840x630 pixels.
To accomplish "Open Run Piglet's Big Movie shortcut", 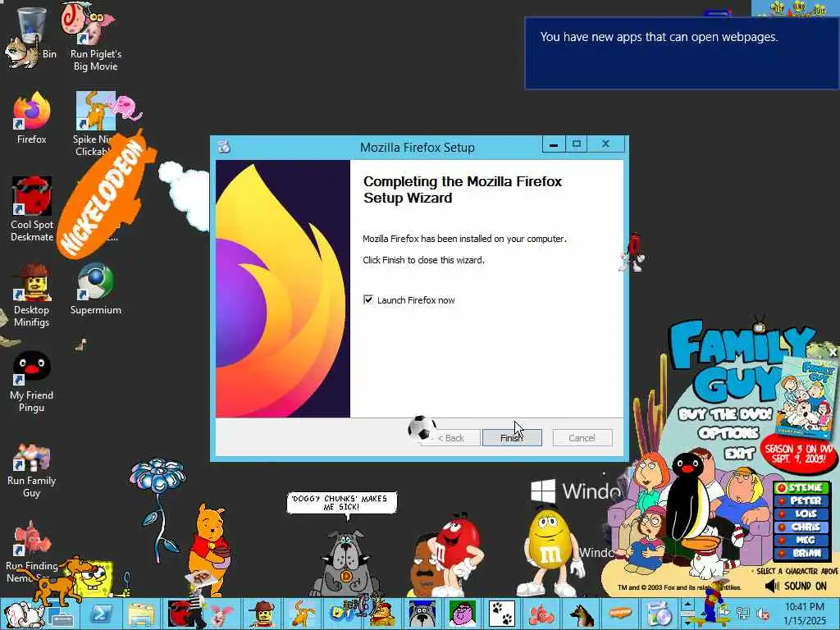I will click(95, 38).
